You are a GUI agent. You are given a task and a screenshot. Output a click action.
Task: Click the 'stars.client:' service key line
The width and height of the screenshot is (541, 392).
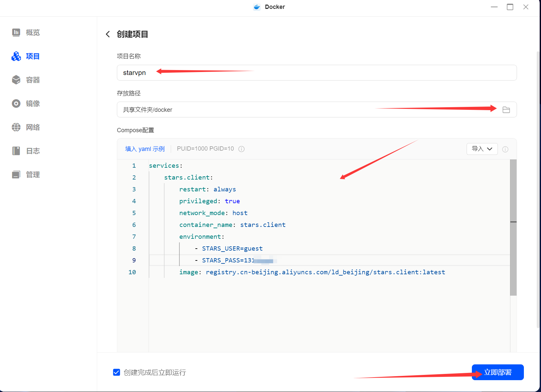click(x=188, y=178)
